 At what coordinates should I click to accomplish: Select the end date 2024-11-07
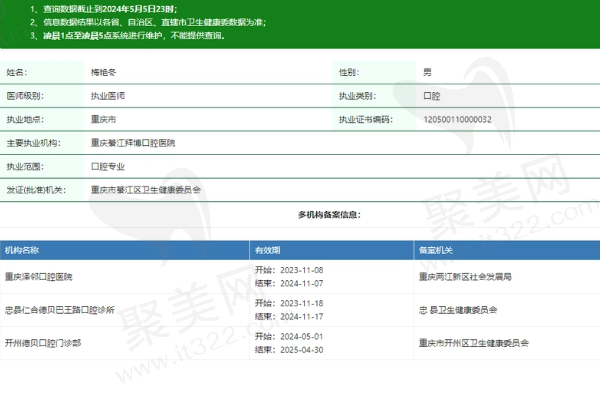(x=302, y=284)
